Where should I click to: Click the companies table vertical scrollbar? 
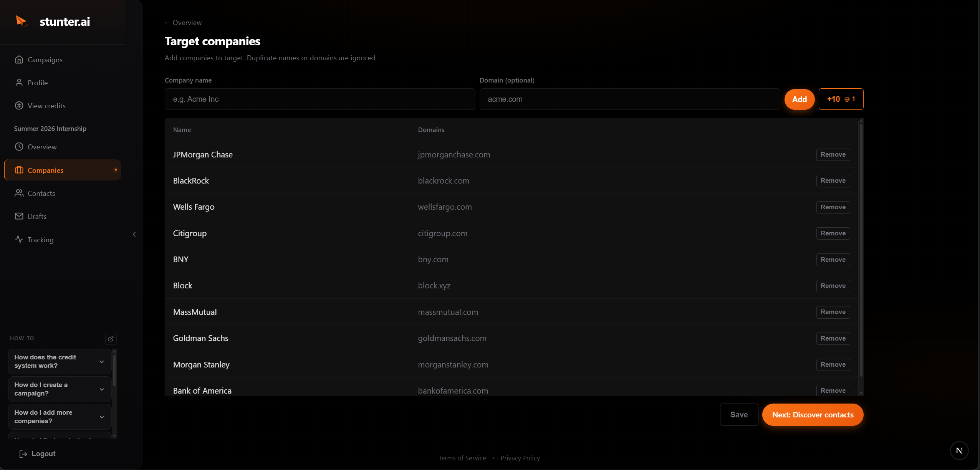click(x=861, y=250)
